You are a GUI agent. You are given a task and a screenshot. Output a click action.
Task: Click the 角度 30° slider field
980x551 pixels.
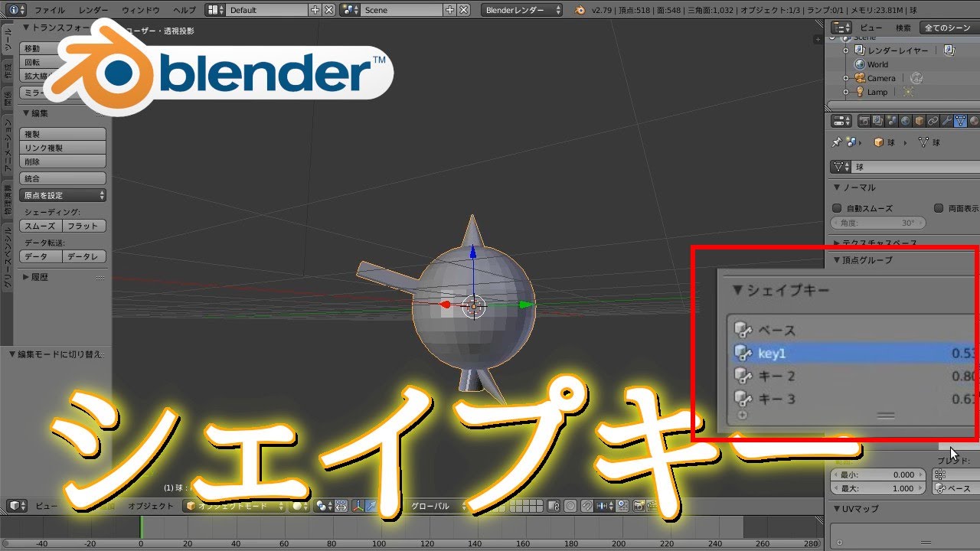point(877,223)
